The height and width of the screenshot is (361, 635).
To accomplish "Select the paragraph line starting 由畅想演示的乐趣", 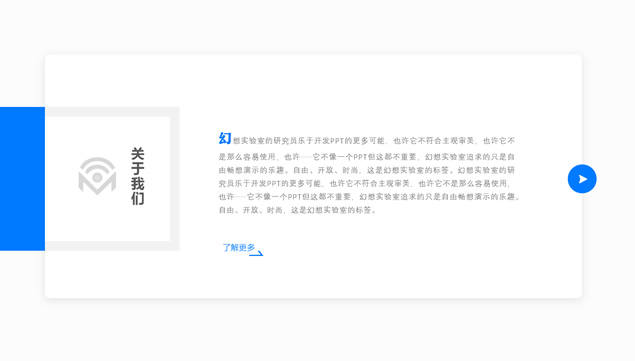I will 367,170.
